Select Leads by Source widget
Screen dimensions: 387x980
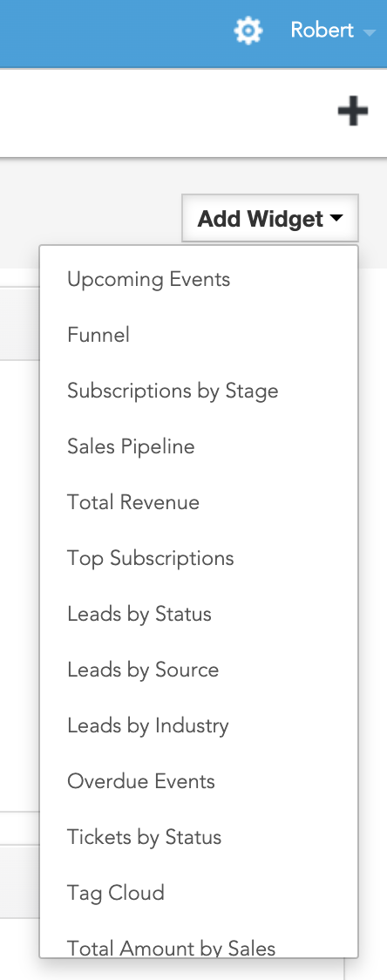point(143,670)
